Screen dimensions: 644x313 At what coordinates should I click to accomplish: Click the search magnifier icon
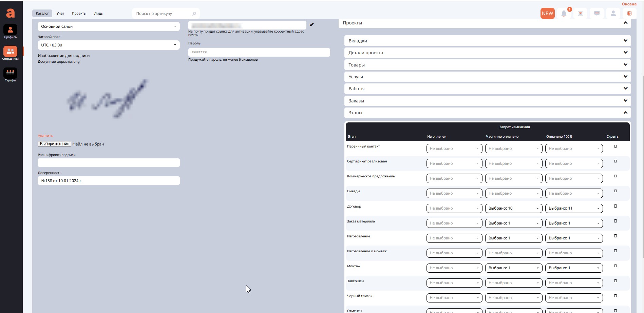tap(194, 14)
